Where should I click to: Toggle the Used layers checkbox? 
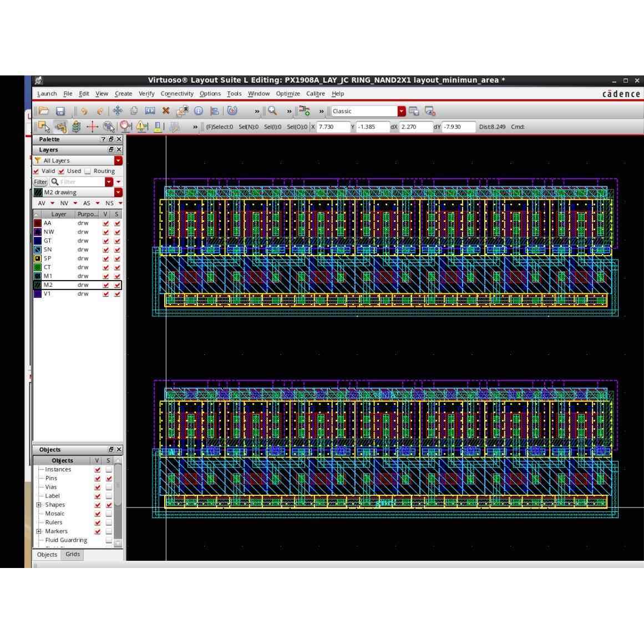coord(62,171)
